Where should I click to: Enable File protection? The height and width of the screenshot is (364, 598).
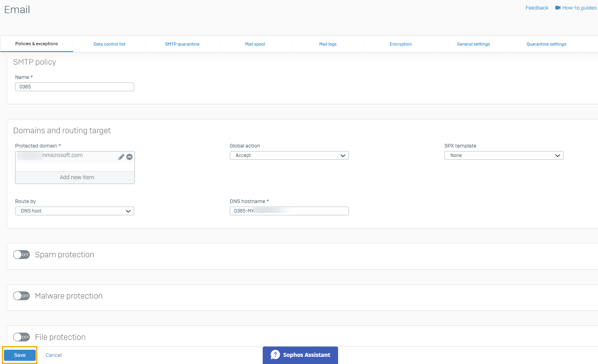coord(21,337)
